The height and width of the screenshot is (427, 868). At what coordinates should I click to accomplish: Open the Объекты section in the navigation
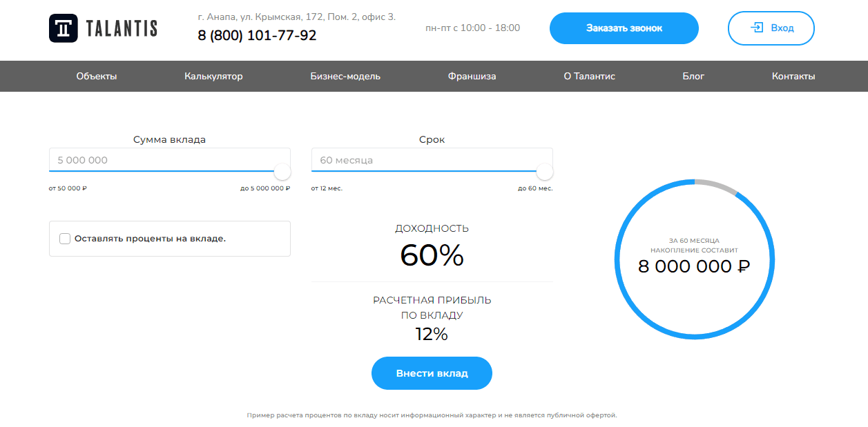coord(98,76)
